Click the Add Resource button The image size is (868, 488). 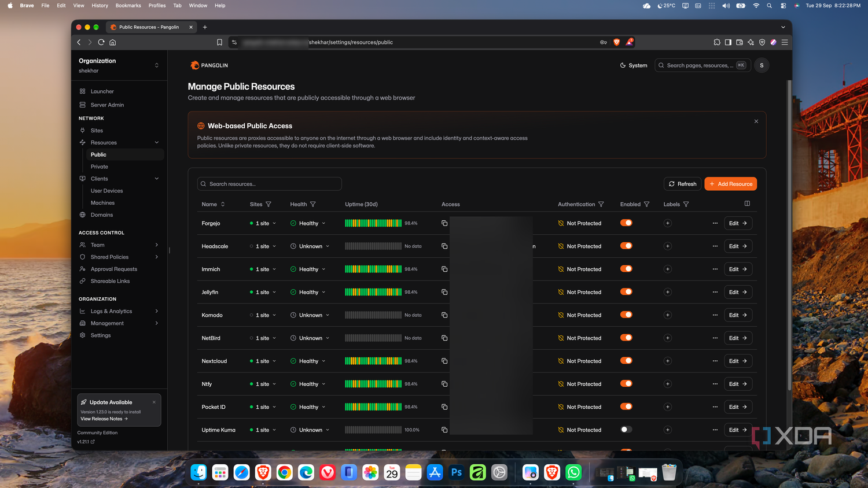click(x=730, y=184)
